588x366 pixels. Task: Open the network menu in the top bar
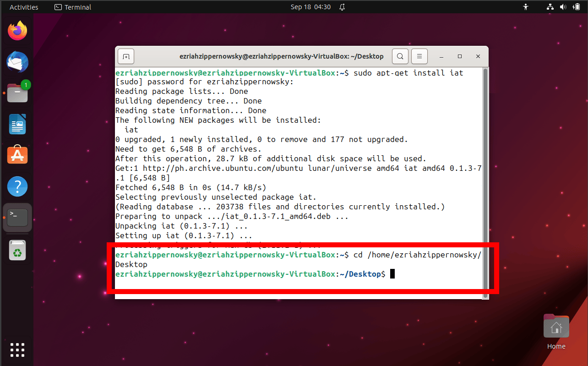click(x=550, y=7)
